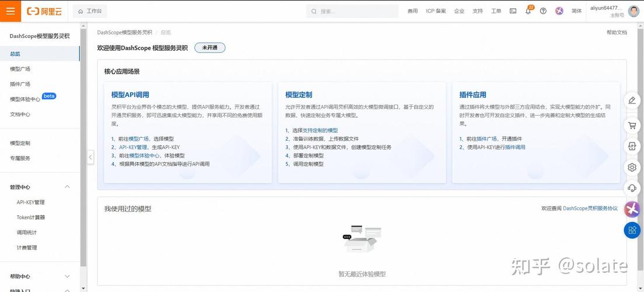Screen dimensions: 644x292
Task: Open the settings gear on right rail
Action: [x=632, y=167]
